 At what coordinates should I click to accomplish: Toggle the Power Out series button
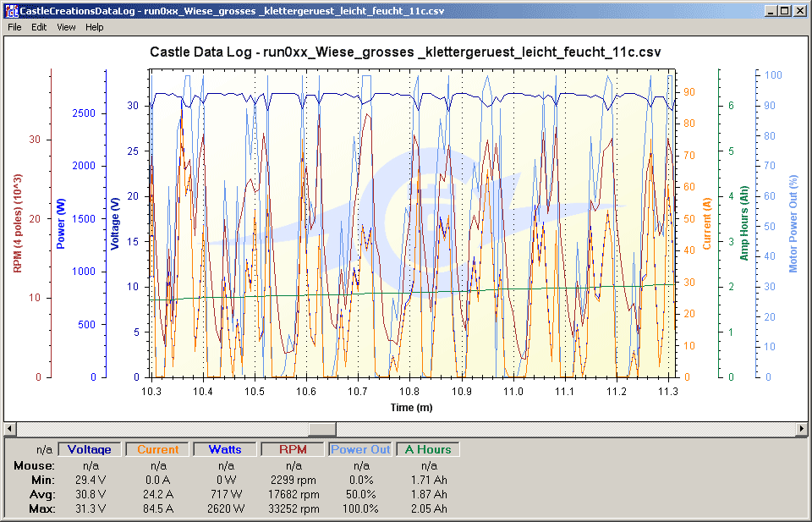pyautogui.click(x=360, y=449)
